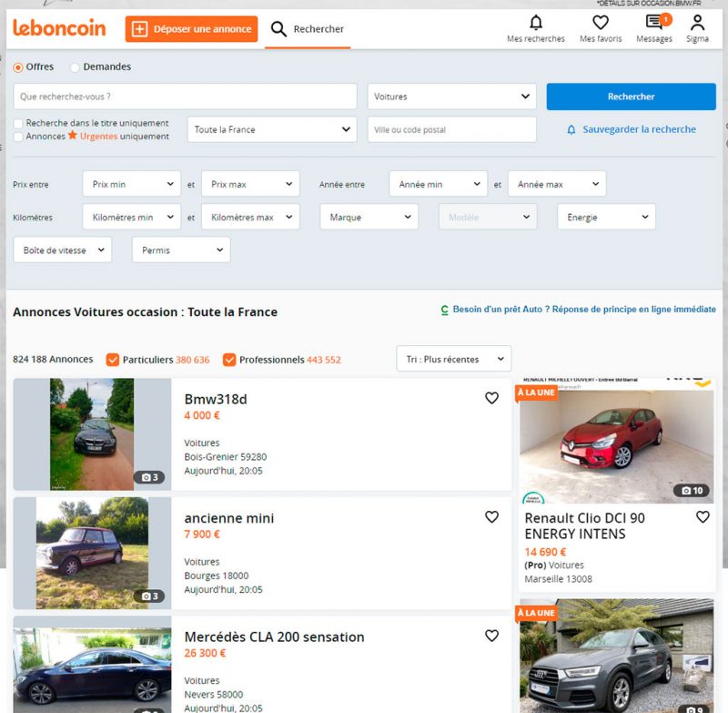The image size is (728, 713).
Task: Click photo count badge on Renault Clio image
Action: click(x=692, y=491)
